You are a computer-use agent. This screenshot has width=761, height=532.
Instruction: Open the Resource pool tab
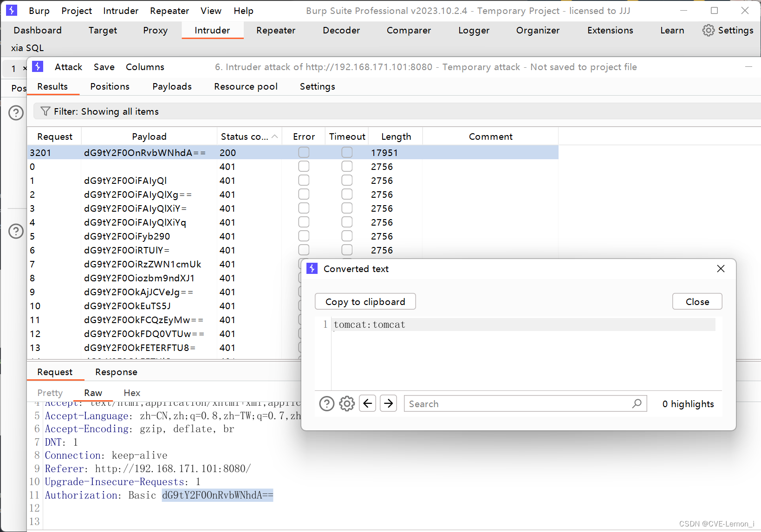point(246,86)
